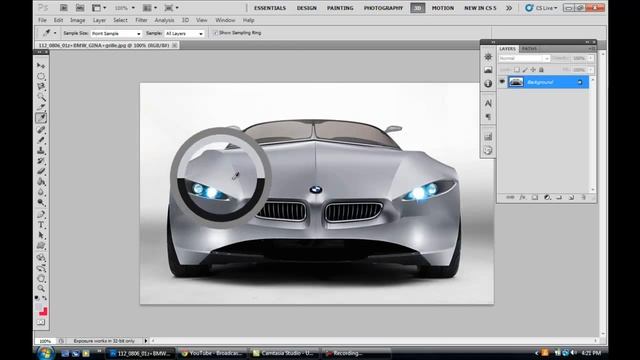Screen dimensions: 640x360
Task: Switch to the Paths tab
Action: coord(529,49)
